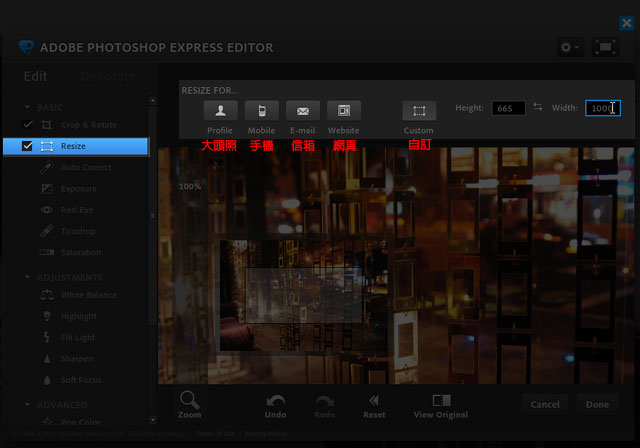Viewport: 640px width, 448px height.
Task: Click the 100% zoom level label
Action: click(x=190, y=186)
